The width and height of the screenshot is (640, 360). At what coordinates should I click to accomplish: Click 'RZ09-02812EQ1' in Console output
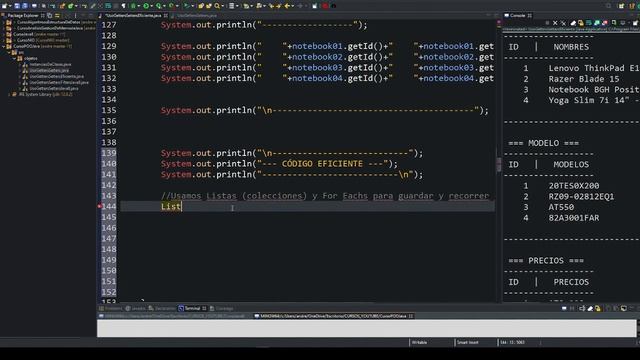click(x=581, y=196)
